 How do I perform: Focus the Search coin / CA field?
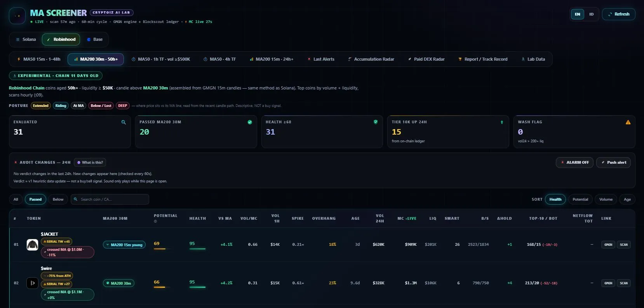coord(110,199)
